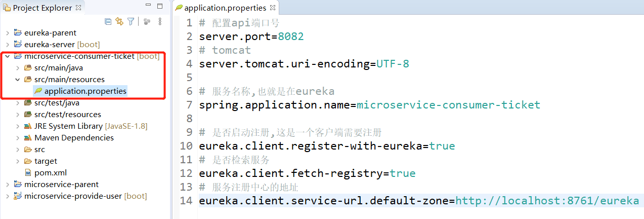The width and height of the screenshot is (644, 219).
Task: Expand the src/test/java folder
Action: click(x=18, y=103)
